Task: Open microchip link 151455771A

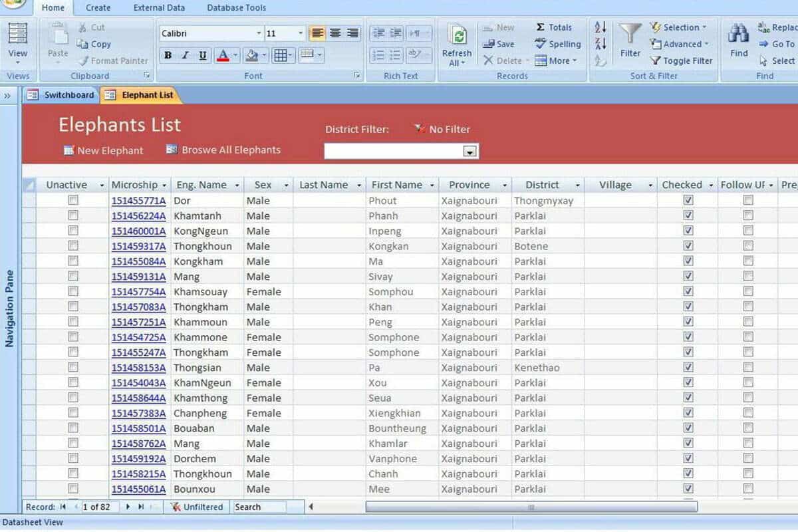Action: 138,201
